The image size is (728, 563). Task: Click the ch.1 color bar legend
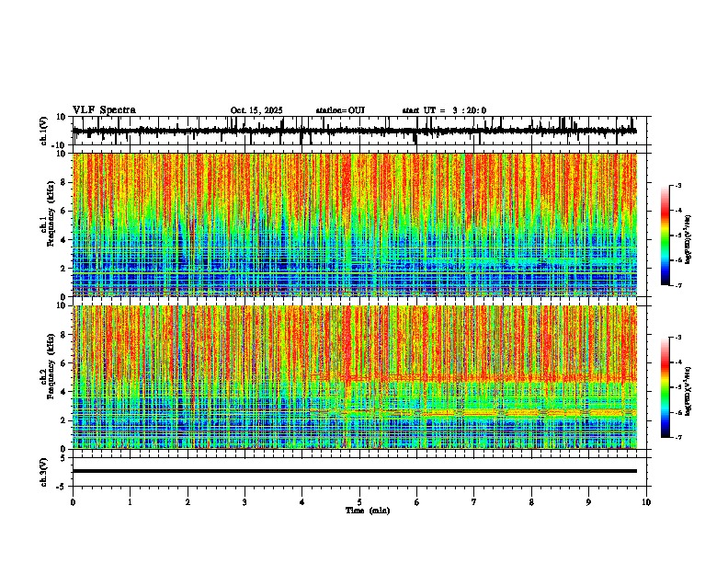(665, 236)
